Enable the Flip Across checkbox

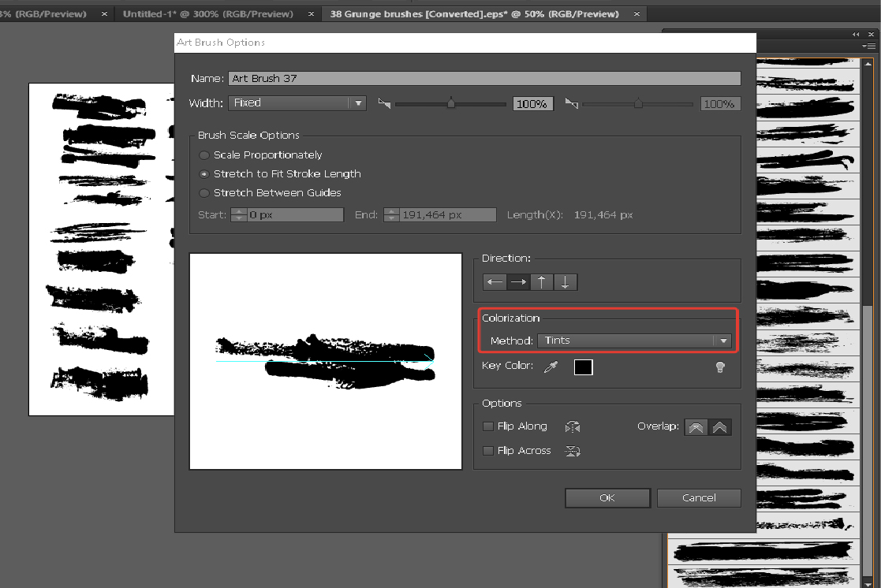(488, 451)
